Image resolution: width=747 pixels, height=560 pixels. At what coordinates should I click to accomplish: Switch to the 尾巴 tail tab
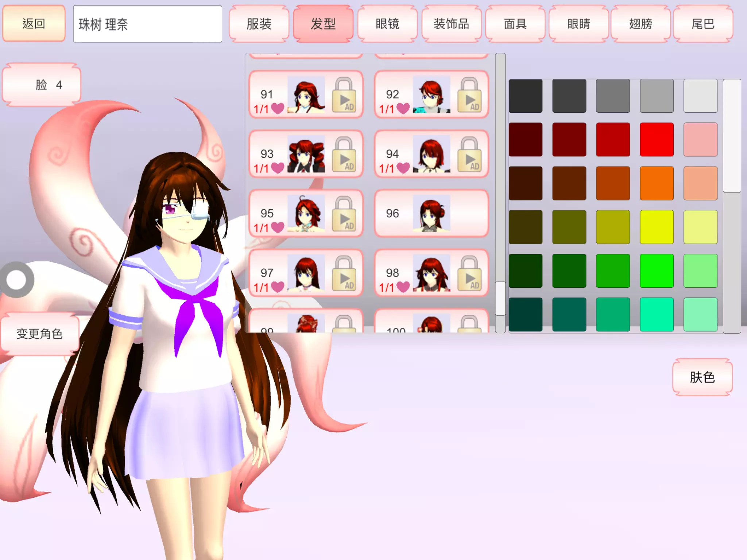point(703,24)
